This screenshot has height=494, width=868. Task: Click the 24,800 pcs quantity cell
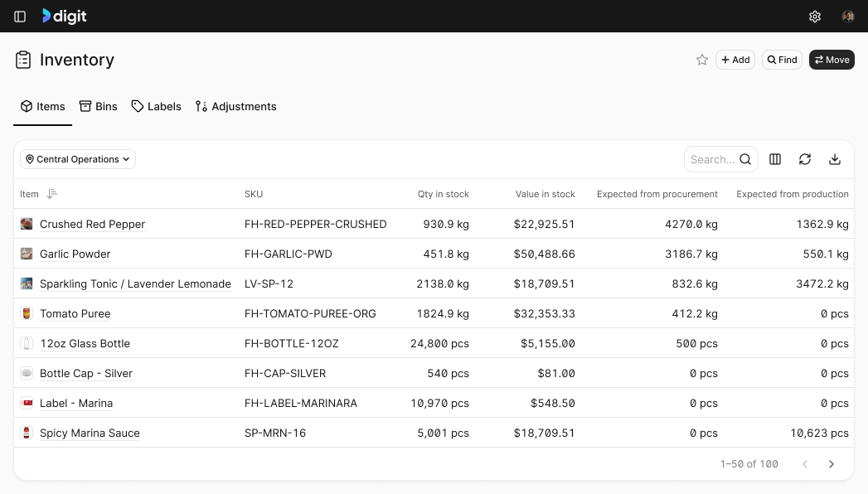[x=439, y=343]
